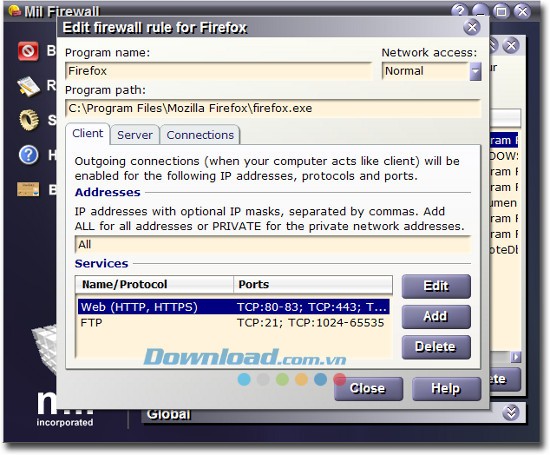Open the Network access dropdown
Screen dimensions: 550x455
tap(475, 72)
